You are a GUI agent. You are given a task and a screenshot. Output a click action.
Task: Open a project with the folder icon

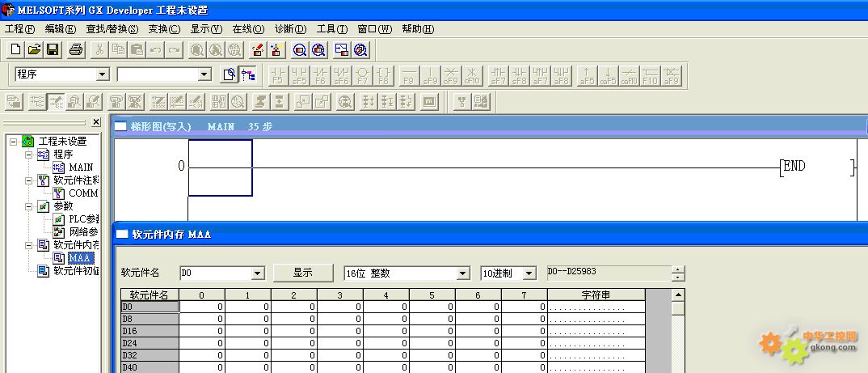point(34,50)
